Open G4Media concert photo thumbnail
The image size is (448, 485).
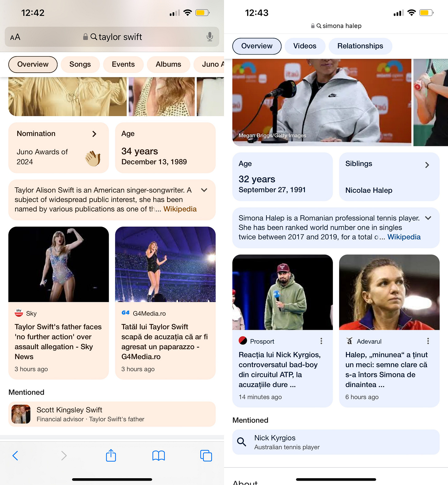click(x=165, y=264)
